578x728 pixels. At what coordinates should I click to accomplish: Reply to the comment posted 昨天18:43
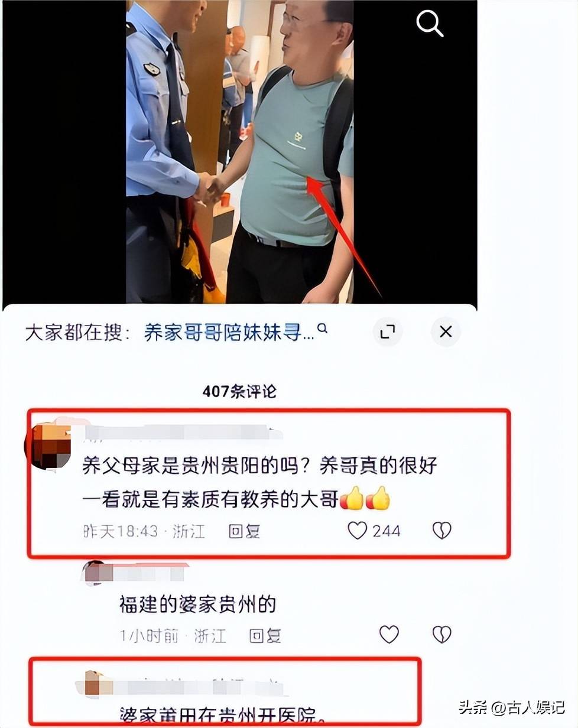[x=244, y=531]
